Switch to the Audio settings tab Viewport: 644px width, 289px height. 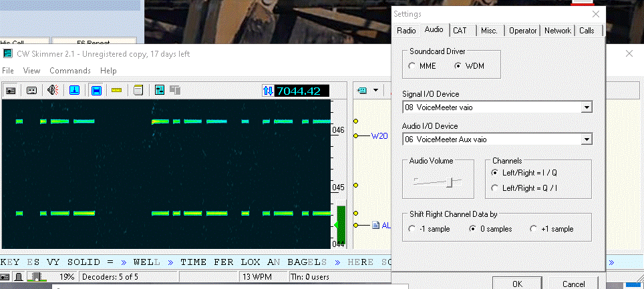tap(434, 29)
